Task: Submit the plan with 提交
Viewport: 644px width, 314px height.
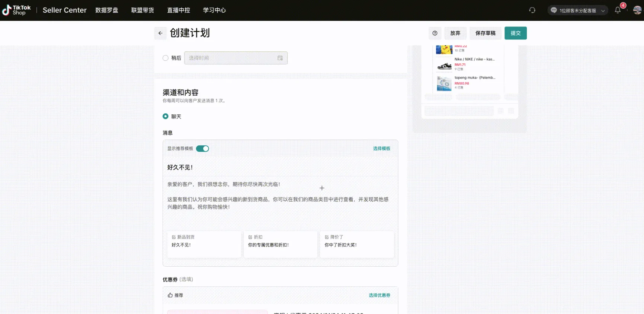Action: coord(516,33)
